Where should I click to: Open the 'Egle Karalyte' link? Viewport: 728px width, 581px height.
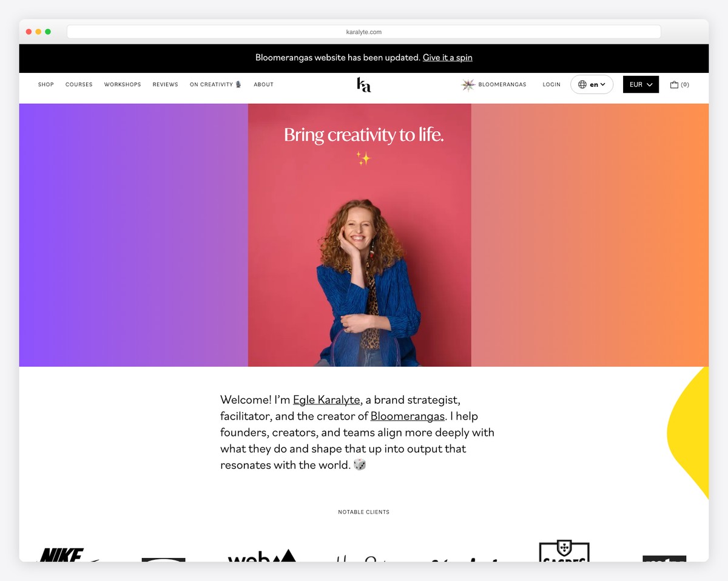coord(326,399)
